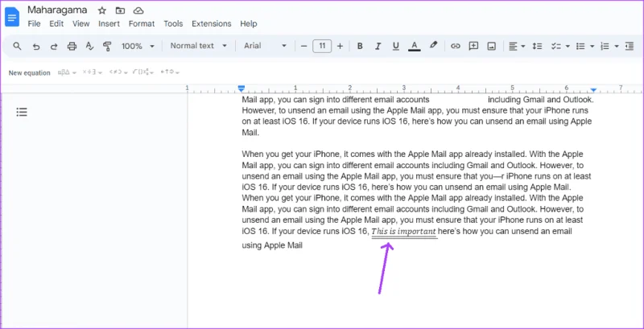Viewport: 644px width, 329px height.
Task: Increase font size with plus
Action: [x=340, y=46]
